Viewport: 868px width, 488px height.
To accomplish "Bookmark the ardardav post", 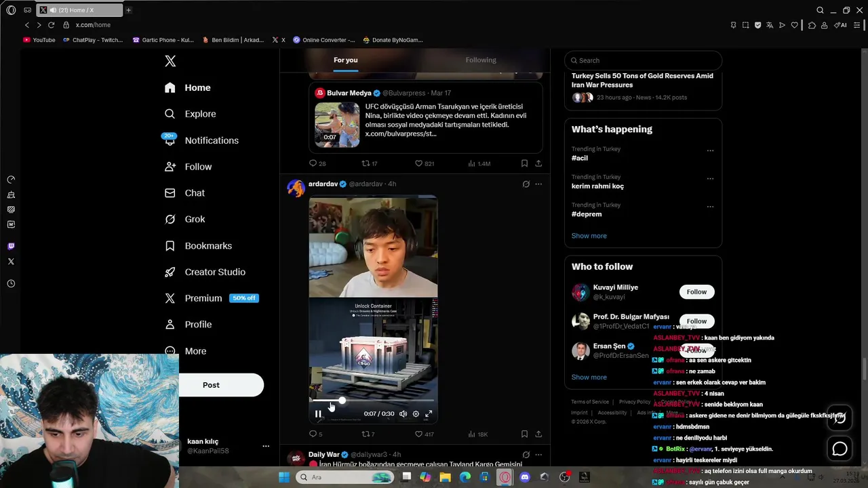I will click(x=524, y=434).
